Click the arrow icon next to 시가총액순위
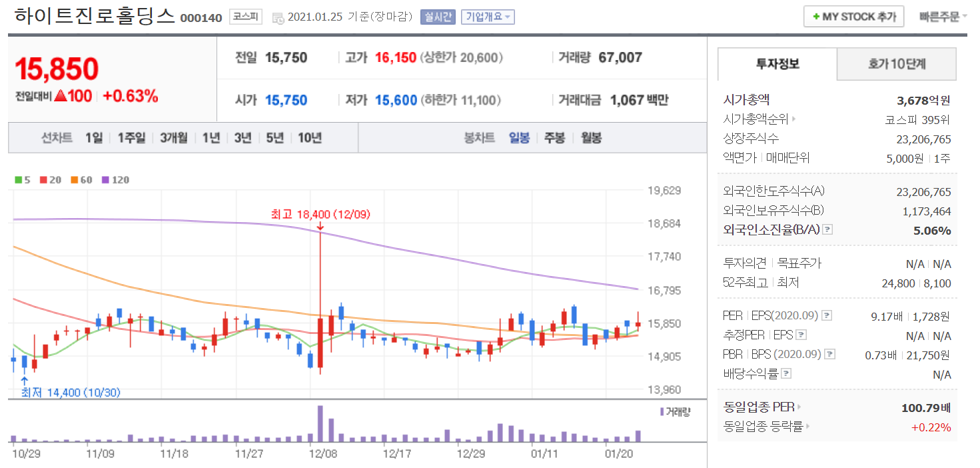The height and width of the screenshot is (468, 980). pyautogui.click(x=793, y=119)
